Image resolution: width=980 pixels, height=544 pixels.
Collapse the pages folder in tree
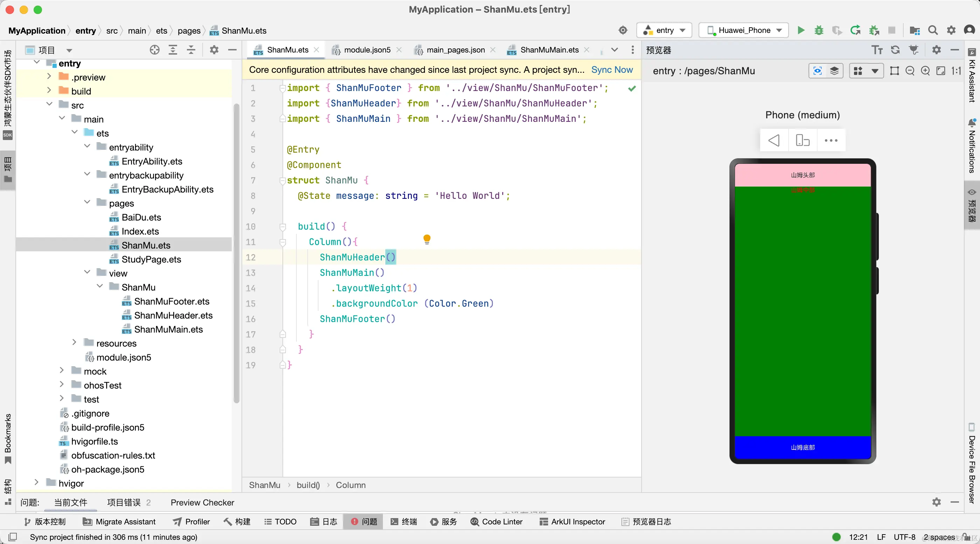[87, 203]
